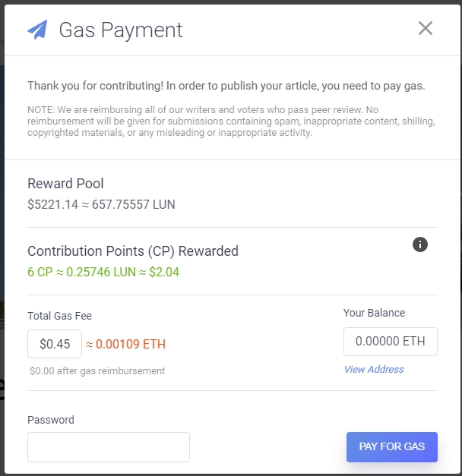Focus the Password input field
The image size is (462, 476).
(x=109, y=447)
